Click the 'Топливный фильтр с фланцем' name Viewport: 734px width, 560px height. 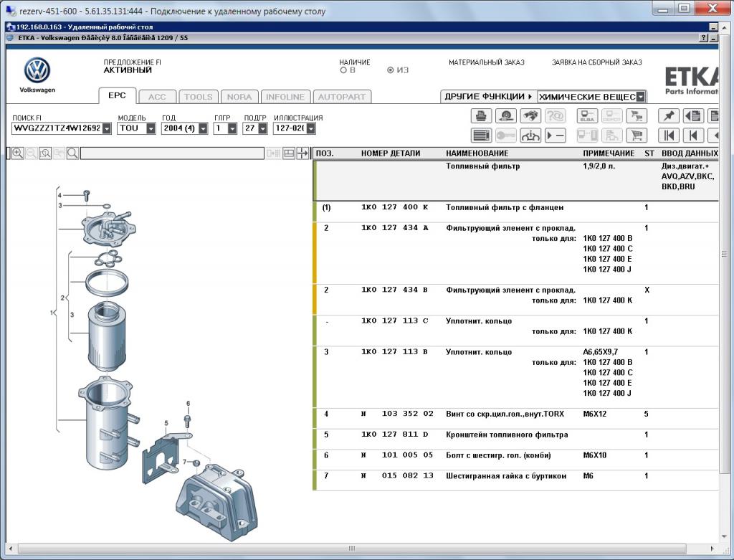tap(505, 207)
